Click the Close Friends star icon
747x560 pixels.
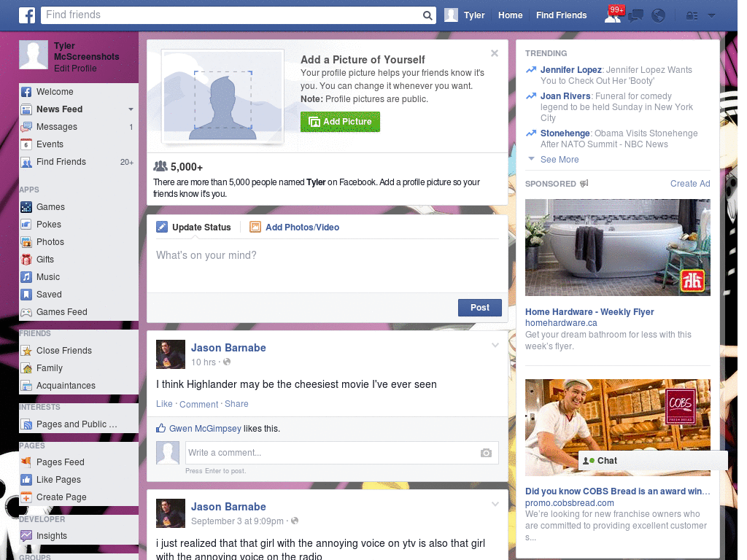26,351
